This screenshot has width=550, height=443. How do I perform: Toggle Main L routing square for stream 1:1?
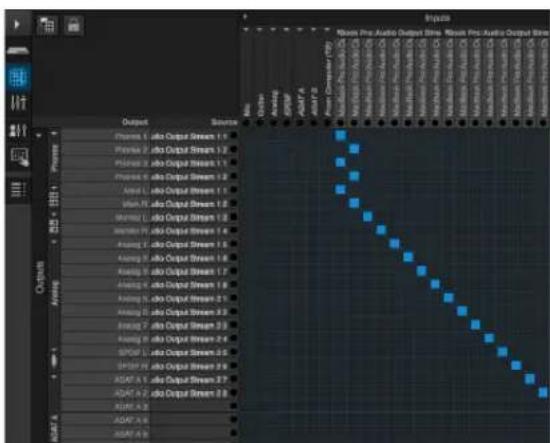(x=341, y=190)
